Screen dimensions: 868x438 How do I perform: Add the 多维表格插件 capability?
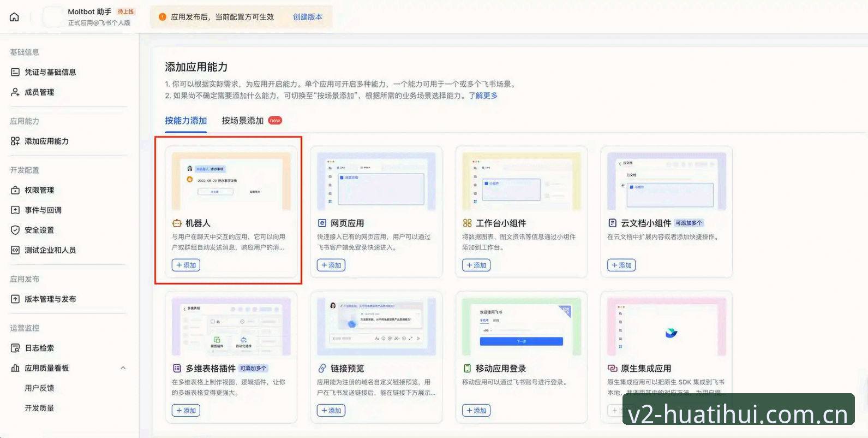tap(186, 410)
